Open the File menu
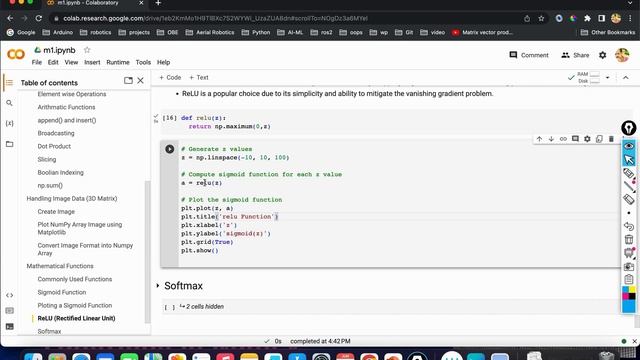Screen dimensions: 640x360 (x=37, y=62)
